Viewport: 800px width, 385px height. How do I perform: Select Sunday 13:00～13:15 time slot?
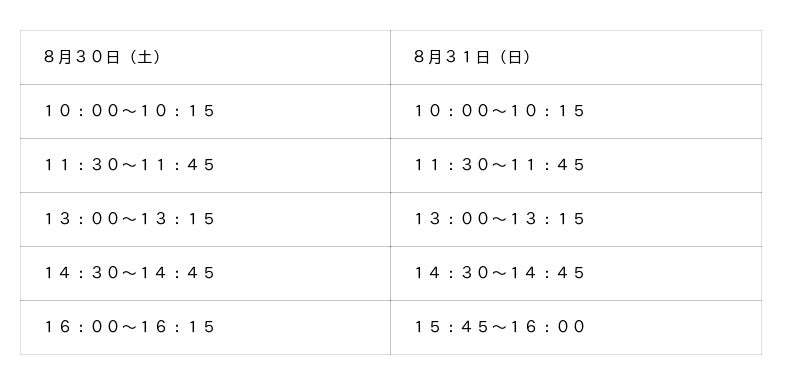(576, 219)
